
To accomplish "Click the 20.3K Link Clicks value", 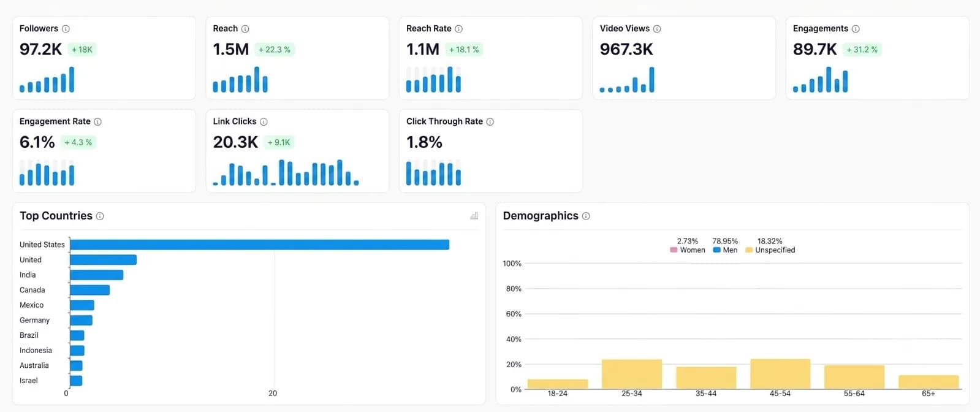I will 235,142.
